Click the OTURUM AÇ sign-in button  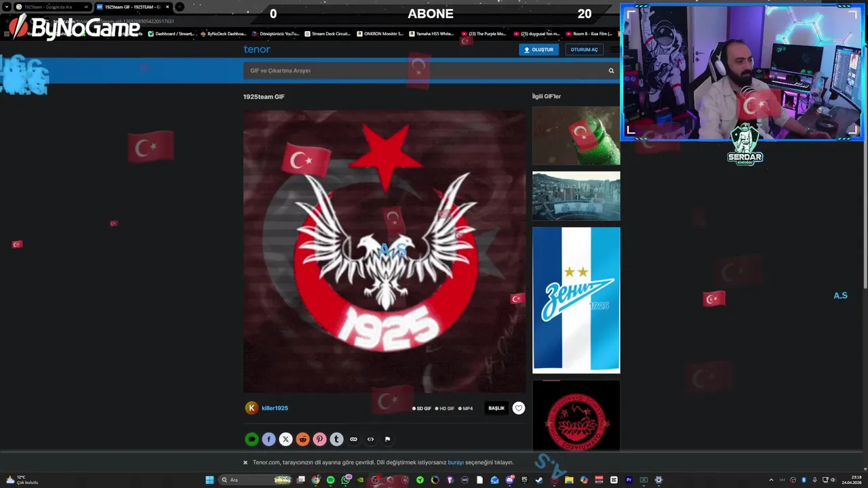coord(584,49)
